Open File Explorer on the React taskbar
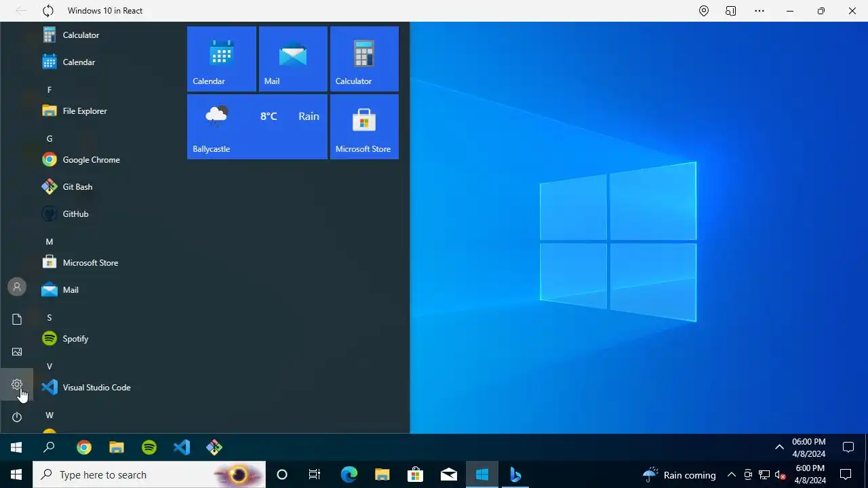Screen dimensions: 868x488 tap(117, 447)
